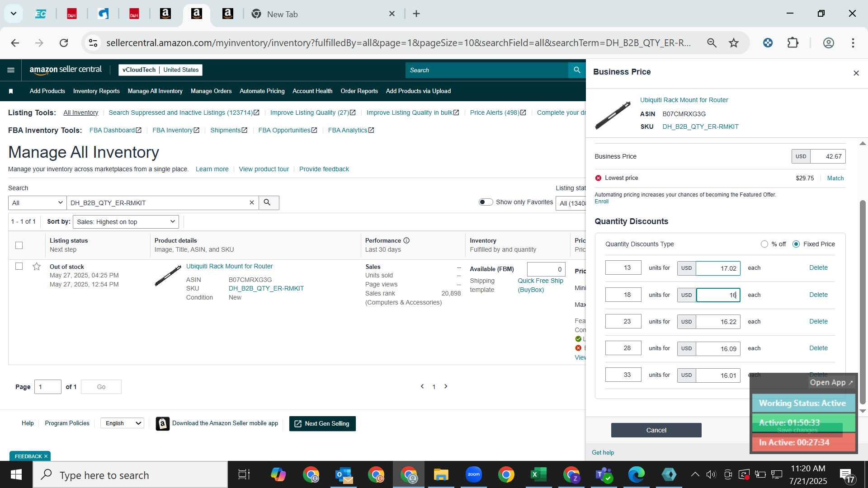Click the Windows Start button

coord(16,474)
